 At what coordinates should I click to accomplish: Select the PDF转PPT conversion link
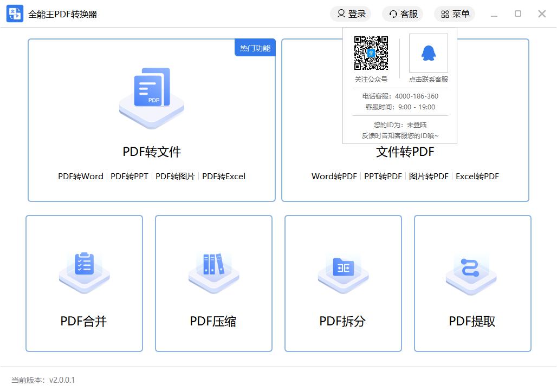pyautogui.click(x=129, y=176)
